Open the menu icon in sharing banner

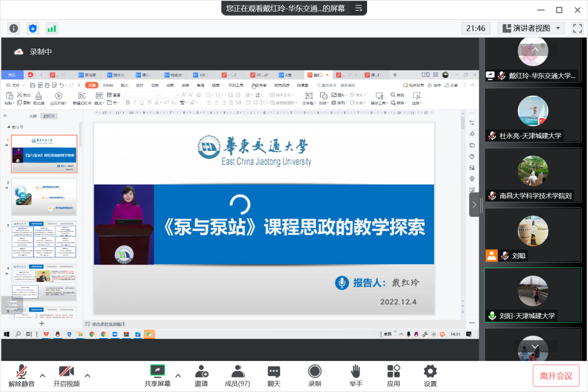tap(359, 8)
